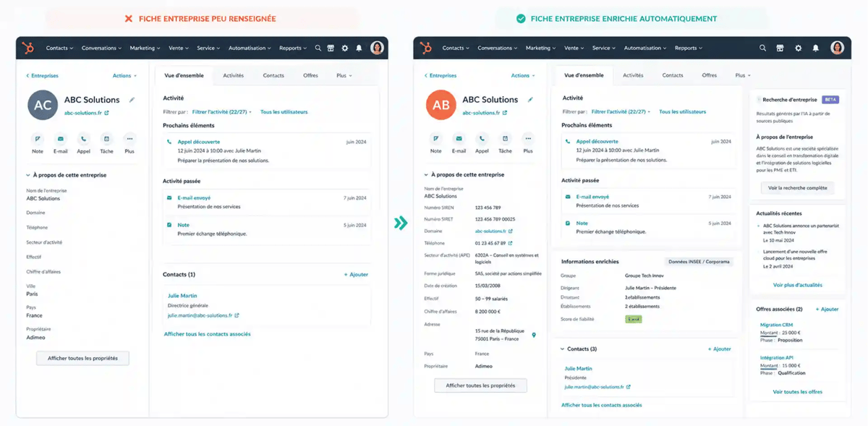Click Afficher toutes les propriétés in peu renseignée window
The image size is (868, 426).
pos(82,358)
